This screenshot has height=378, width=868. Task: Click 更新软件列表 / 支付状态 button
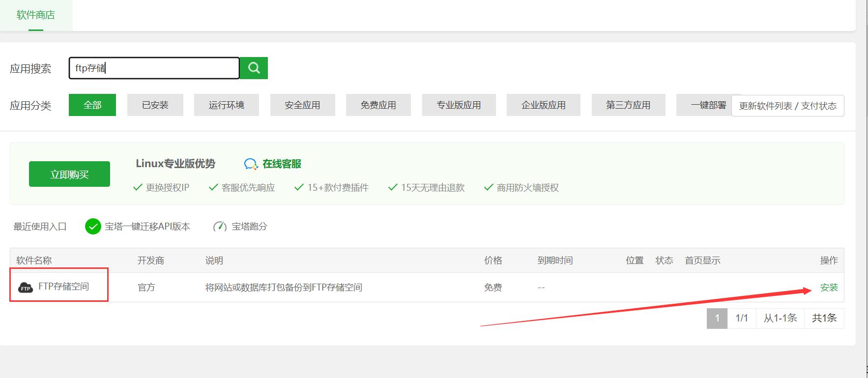[x=788, y=106]
